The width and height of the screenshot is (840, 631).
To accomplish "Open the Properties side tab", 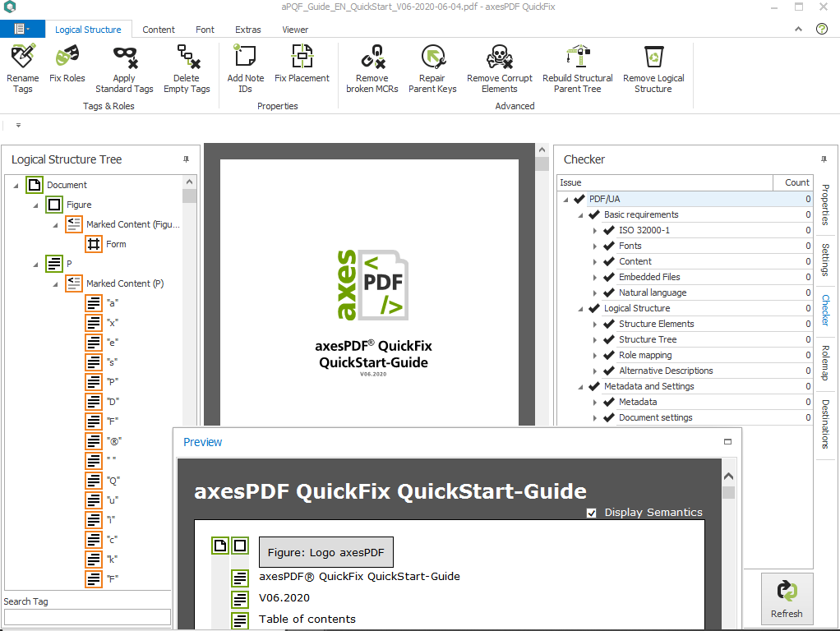I will click(x=825, y=205).
